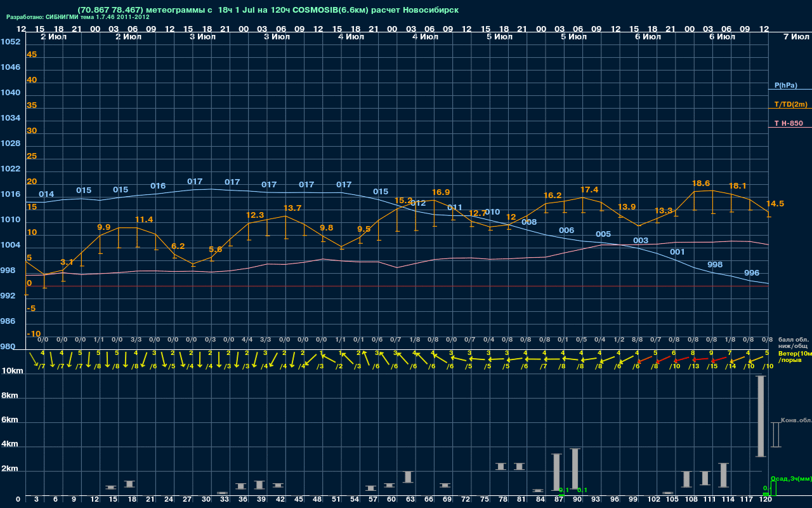Click the 'Конв.обл.' legend label

796,420
